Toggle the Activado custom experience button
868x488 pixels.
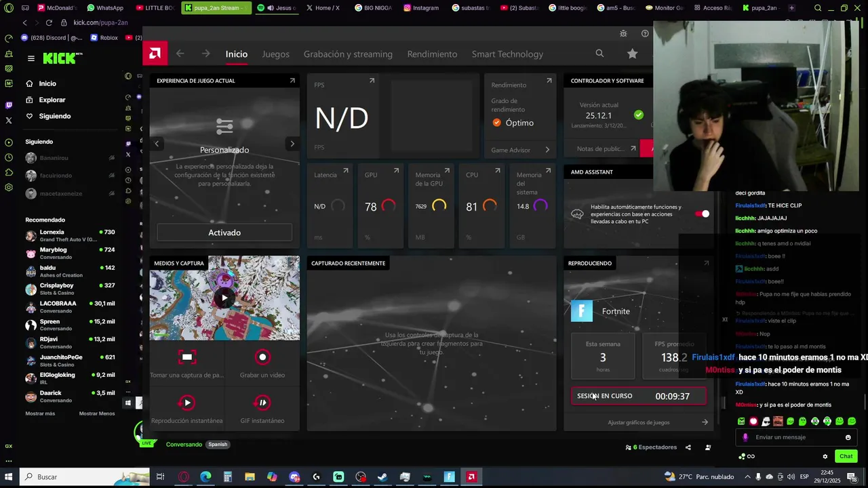coord(224,232)
